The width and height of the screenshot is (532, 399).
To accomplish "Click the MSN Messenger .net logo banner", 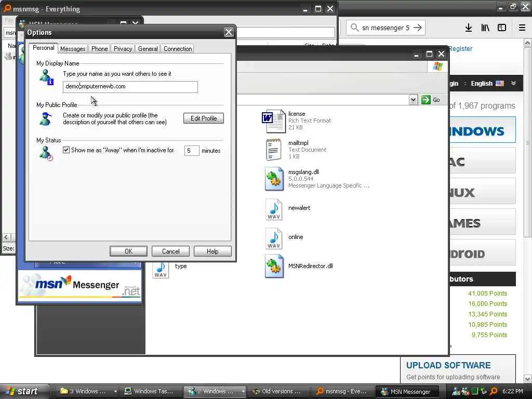I will coord(79,286).
